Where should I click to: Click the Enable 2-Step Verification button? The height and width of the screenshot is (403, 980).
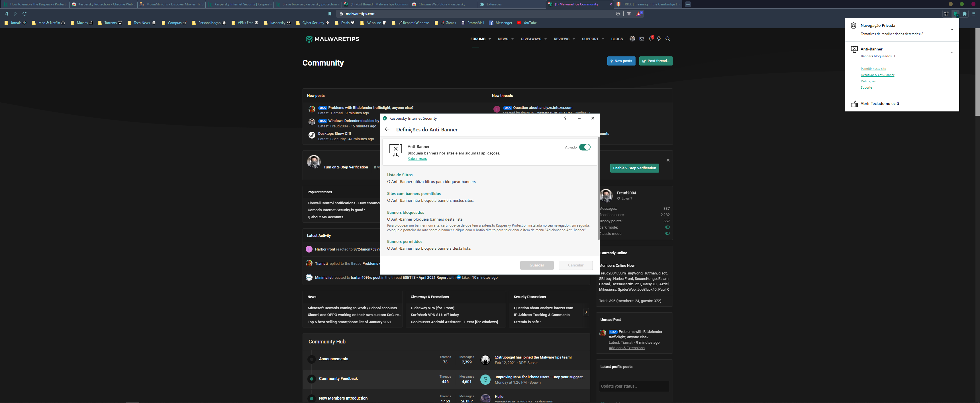634,168
